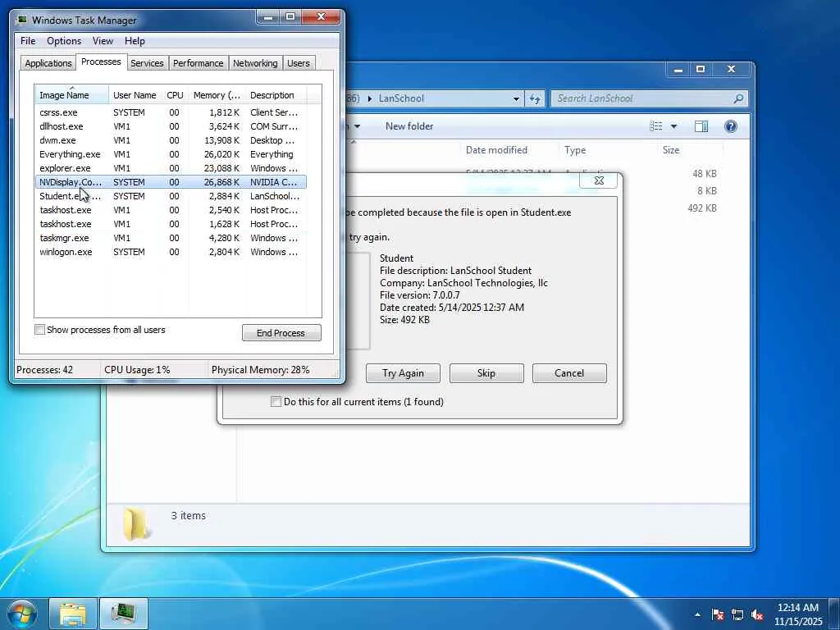Sort processes by Memory column

click(x=217, y=95)
